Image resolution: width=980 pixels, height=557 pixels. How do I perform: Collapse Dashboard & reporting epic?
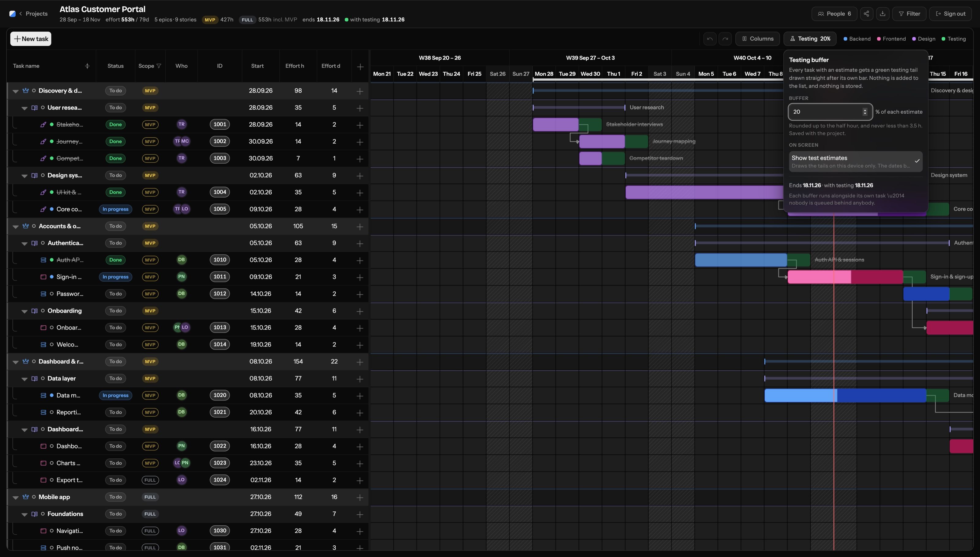[x=15, y=362]
